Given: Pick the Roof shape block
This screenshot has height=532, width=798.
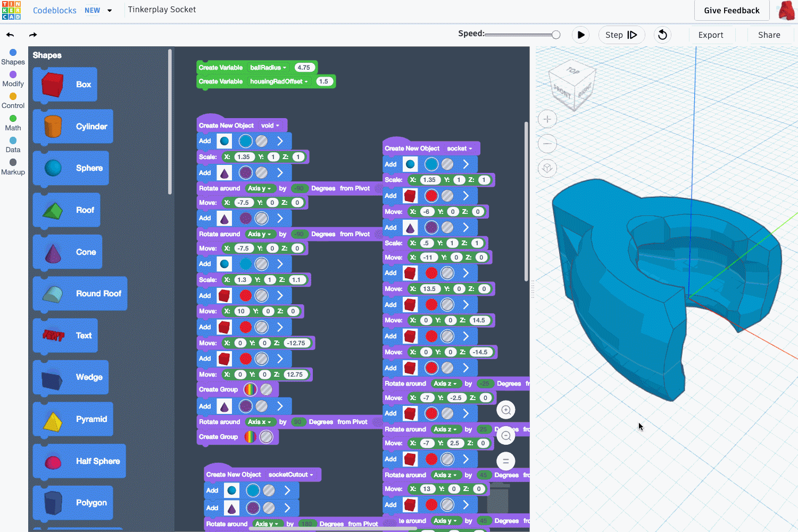Looking at the screenshot, I should click(66, 210).
